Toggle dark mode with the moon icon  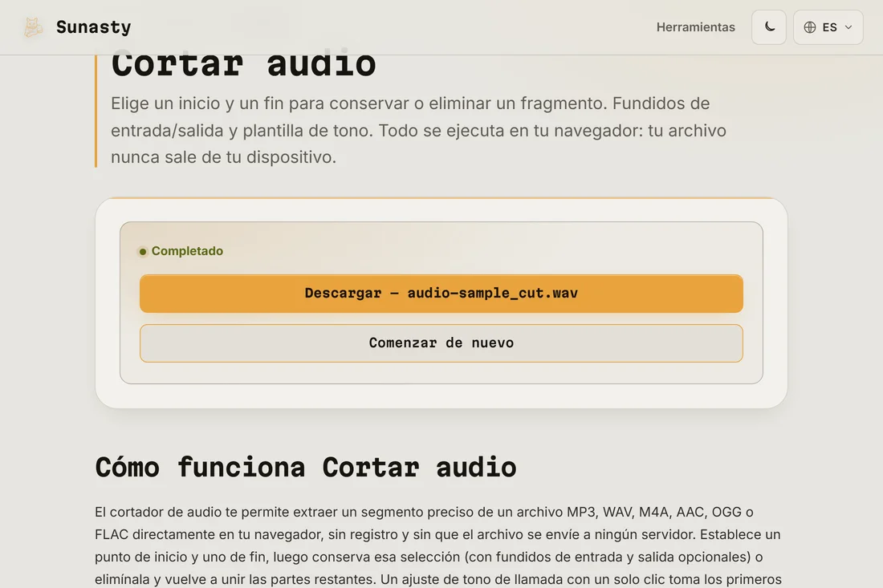pos(769,27)
